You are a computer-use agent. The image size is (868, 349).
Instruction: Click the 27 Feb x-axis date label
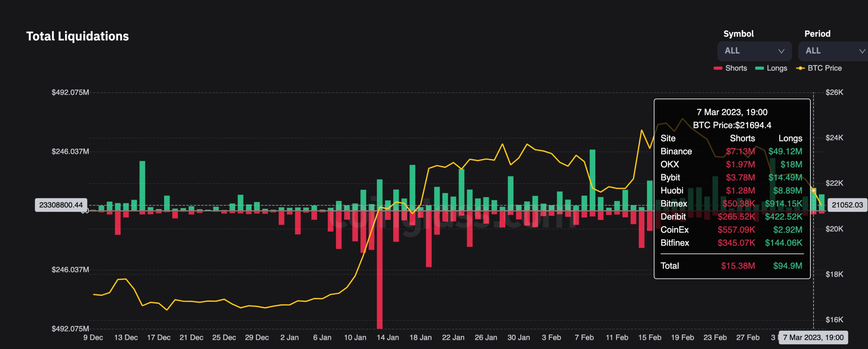coord(748,337)
